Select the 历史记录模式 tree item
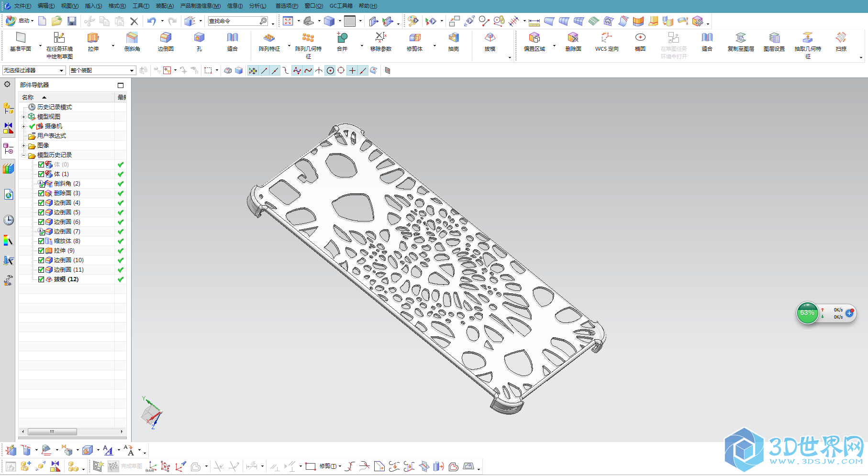This screenshot has height=476, width=868. (x=55, y=107)
